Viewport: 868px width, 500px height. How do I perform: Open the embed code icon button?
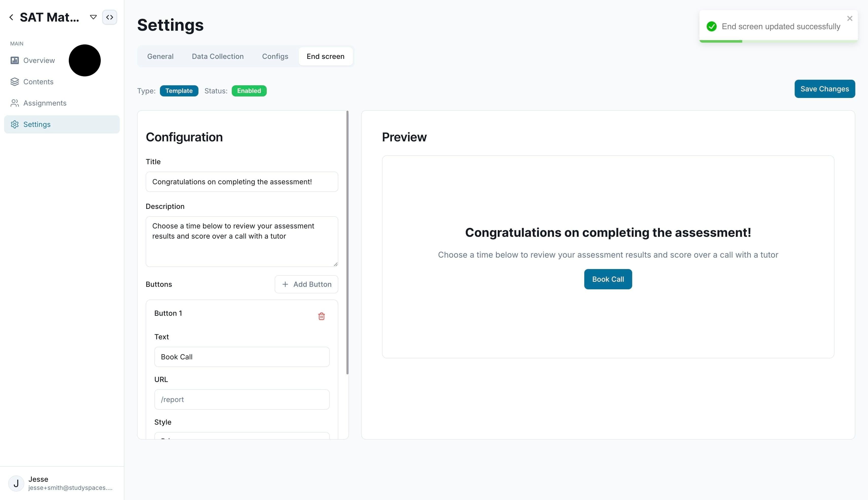coord(110,17)
